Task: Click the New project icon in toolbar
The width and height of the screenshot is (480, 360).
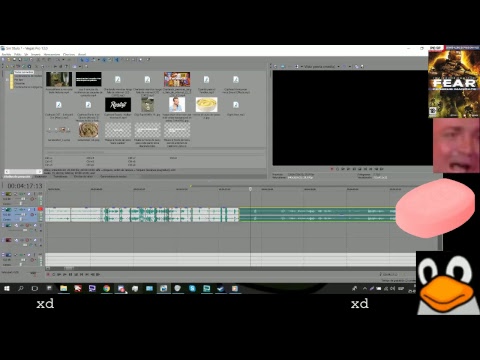Action: point(3,60)
